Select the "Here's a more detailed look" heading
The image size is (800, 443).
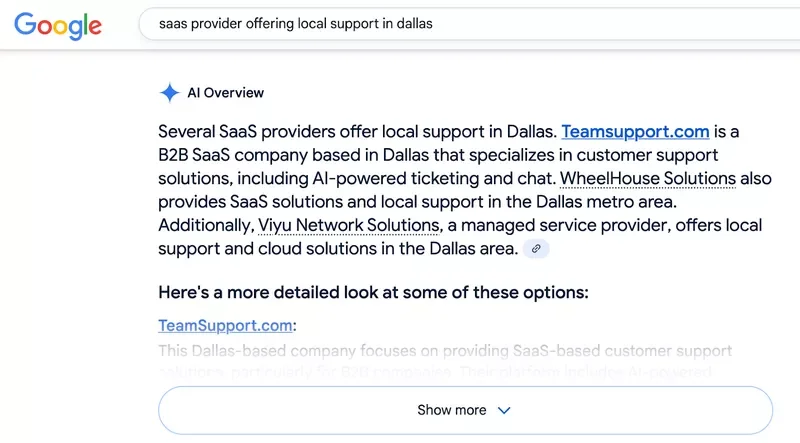(373, 292)
